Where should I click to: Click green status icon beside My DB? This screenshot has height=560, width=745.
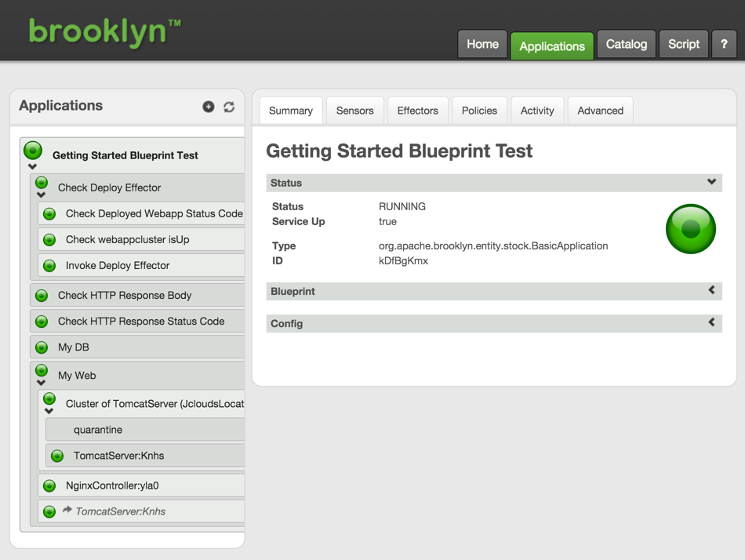tap(42, 347)
